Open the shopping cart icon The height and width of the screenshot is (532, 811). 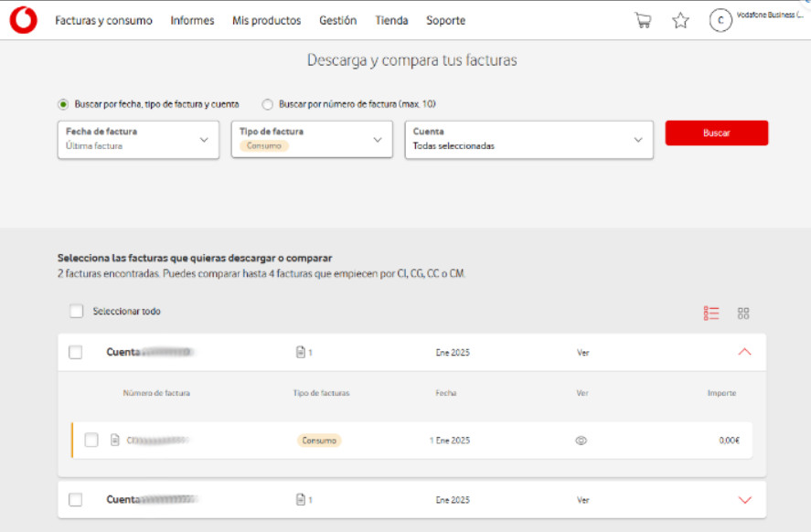coord(643,20)
